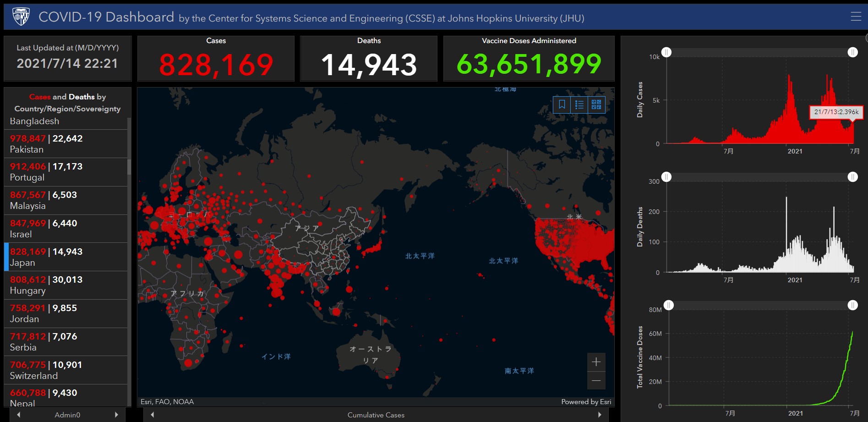
Task: Go to next list tab after Admin0
Action: 116,415
